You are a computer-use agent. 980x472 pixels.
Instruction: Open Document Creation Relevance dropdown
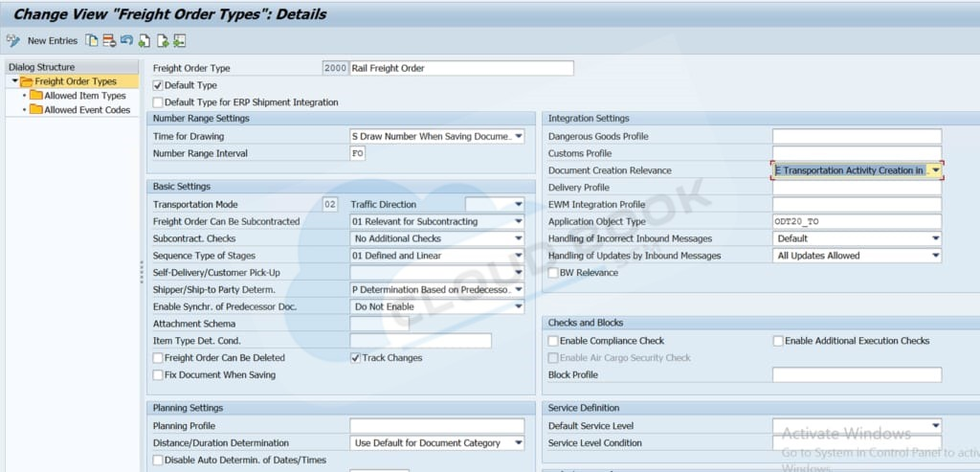pyautogui.click(x=936, y=170)
